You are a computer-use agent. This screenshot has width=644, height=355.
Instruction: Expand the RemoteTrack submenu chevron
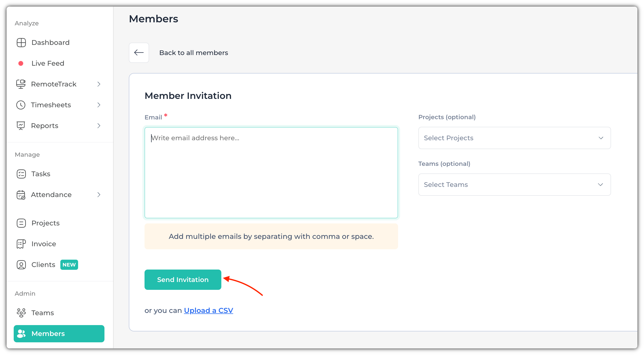tap(99, 84)
